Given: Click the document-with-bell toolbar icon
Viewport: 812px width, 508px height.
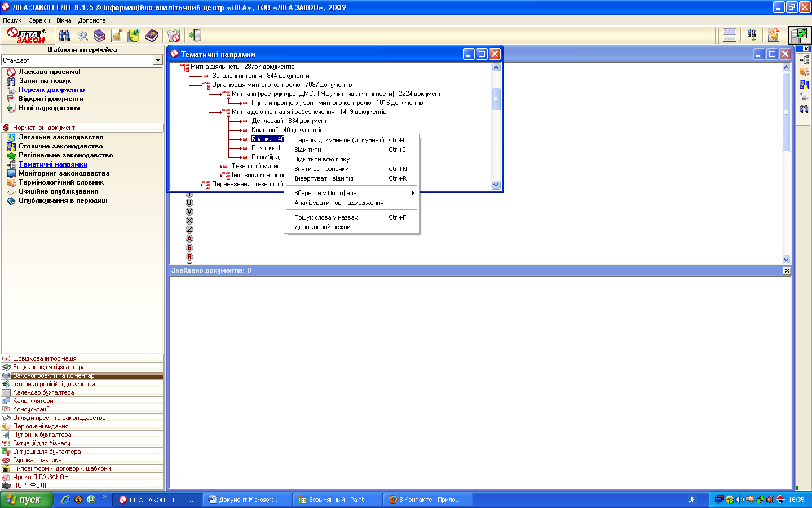Looking at the screenshot, I should pyautogui.click(x=117, y=36).
